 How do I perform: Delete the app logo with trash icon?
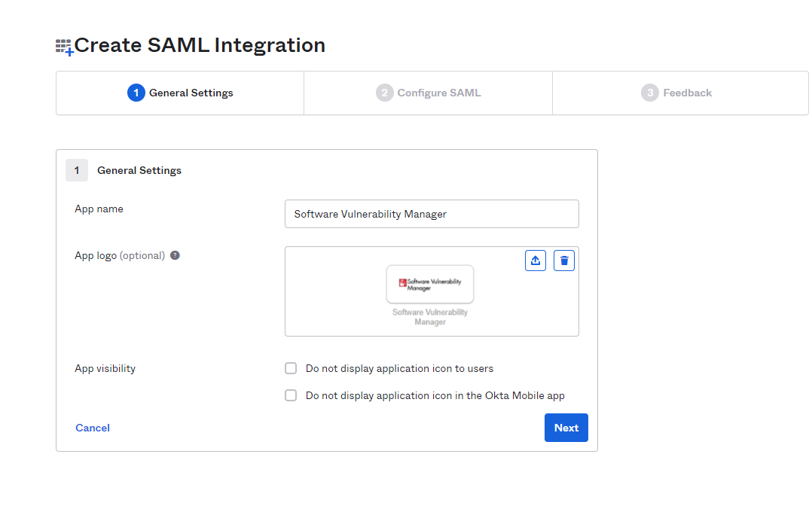pos(564,261)
